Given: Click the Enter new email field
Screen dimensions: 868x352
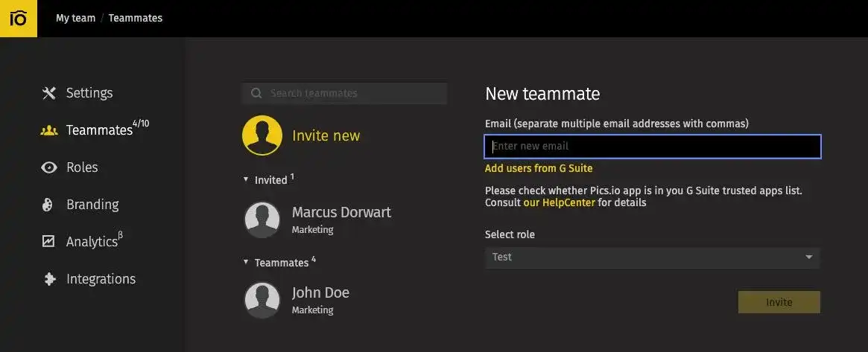Looking at the screenshot, I should click(x=653, y=147).
